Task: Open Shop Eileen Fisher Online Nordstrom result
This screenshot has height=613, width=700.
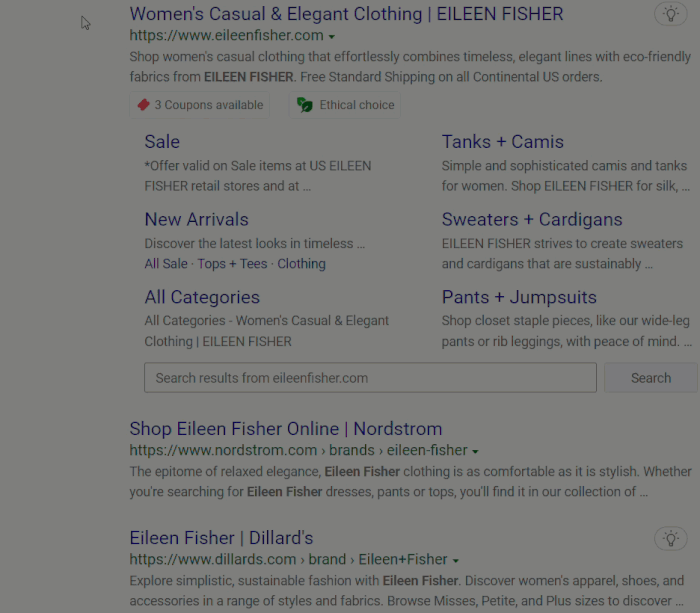Action: 285,429
